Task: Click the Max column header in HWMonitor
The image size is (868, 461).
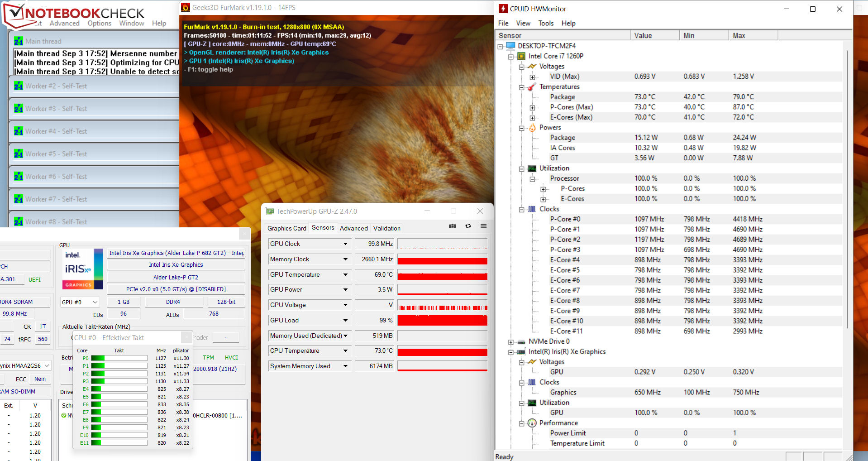Action: 754,35
